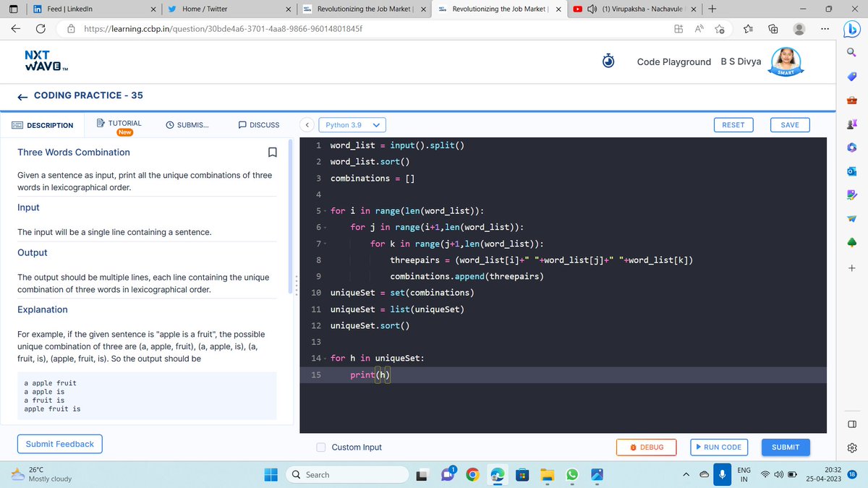Collapse code fold at line 7
Image resolution: width=868 pixels, height=488 pixels.
tap(325, 244)
